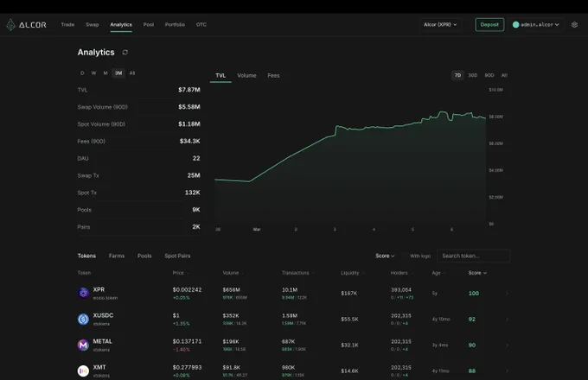Click the METAL token icon
Screen dimensions: 588x380
pyautogui.click(x=83, y=345)
